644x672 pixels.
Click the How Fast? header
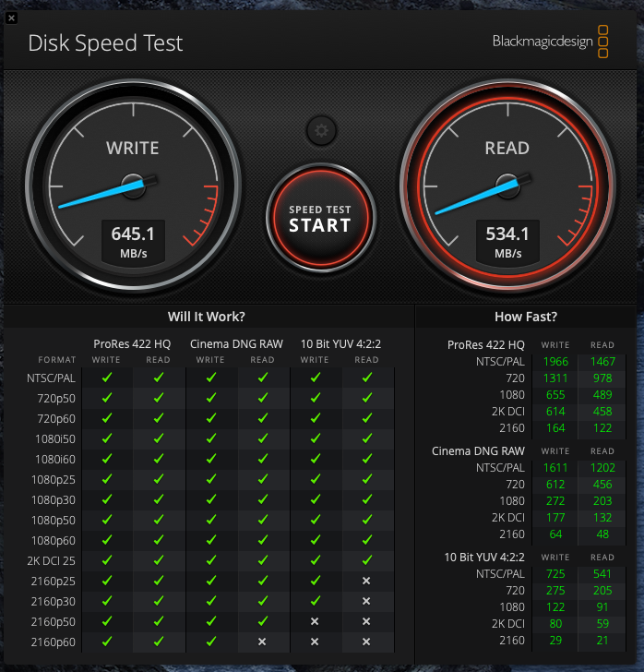point(526,317)
